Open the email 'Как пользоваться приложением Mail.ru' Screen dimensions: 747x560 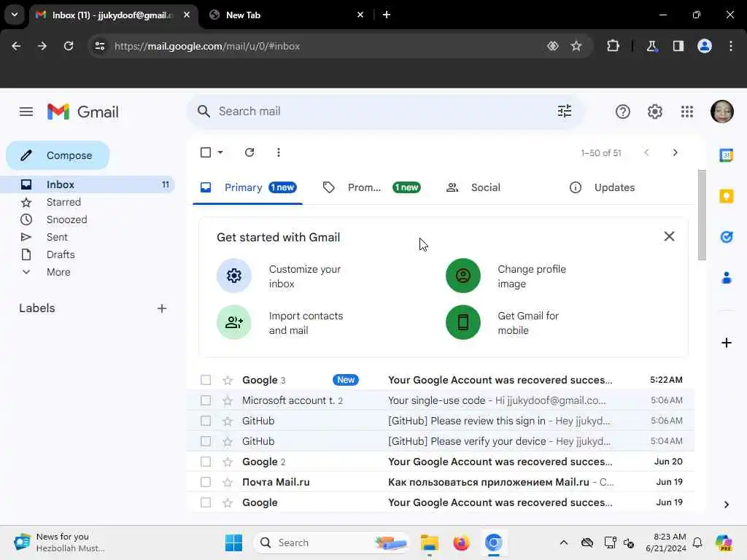[x=441, y=482]
